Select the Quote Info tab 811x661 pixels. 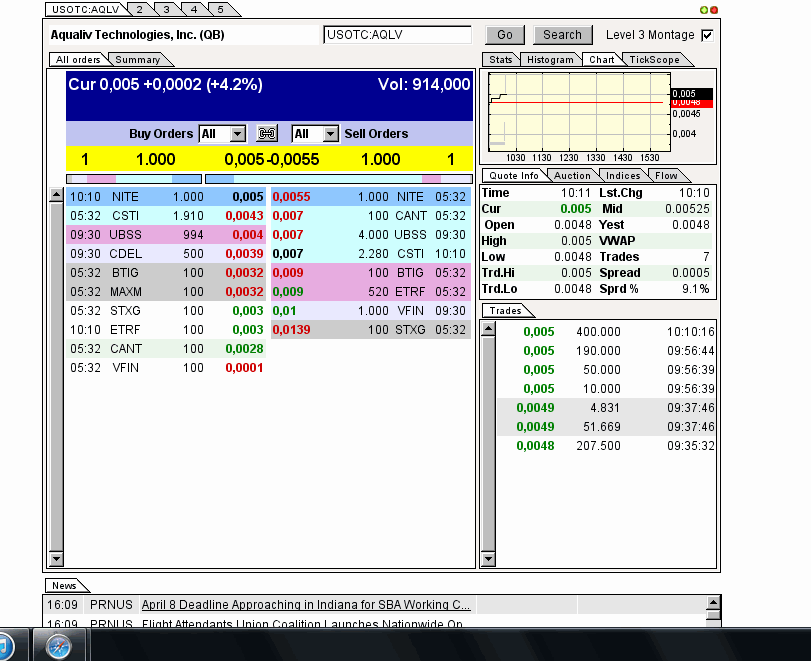pos(514,175)
